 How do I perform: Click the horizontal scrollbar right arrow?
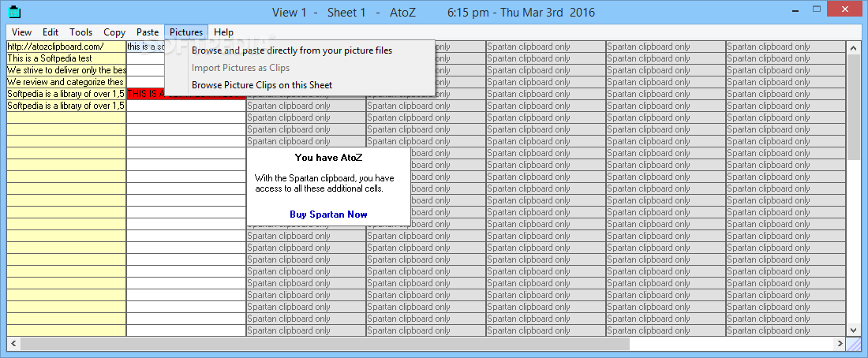click(840, 344)
